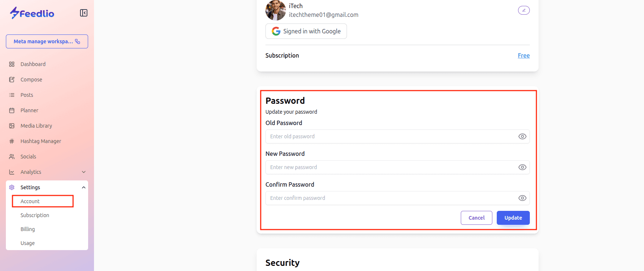Expand the Analytics submenu chevron

coord(84,172)
